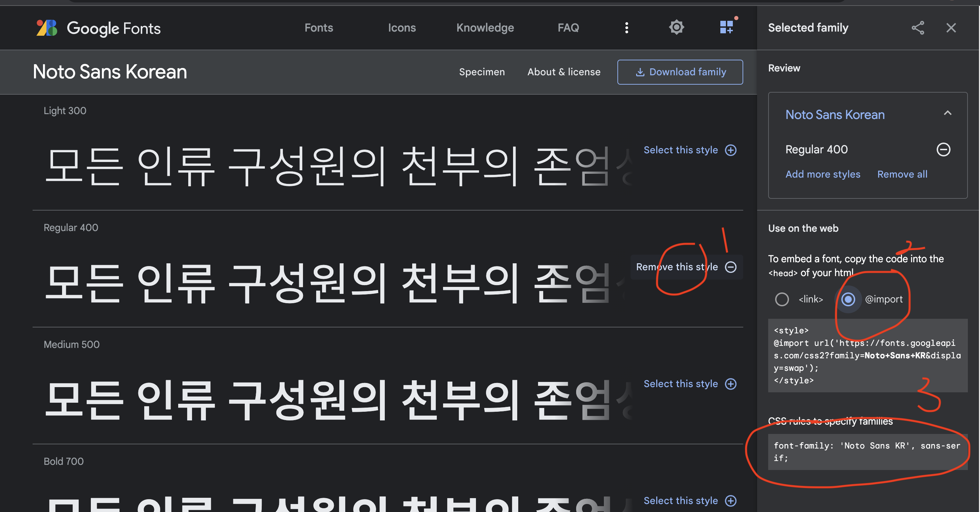Click the Noto Sans Korean page title
Screen dimensions: 980x512
[x=110, y=72]
